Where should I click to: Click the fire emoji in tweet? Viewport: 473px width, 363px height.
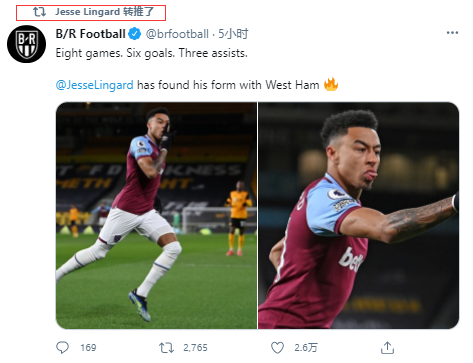pyautogui.click(x=331, y=84)
